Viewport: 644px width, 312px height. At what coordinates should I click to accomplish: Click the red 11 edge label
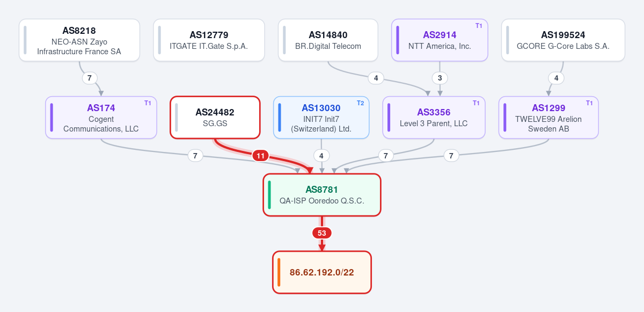coord(261,156)
